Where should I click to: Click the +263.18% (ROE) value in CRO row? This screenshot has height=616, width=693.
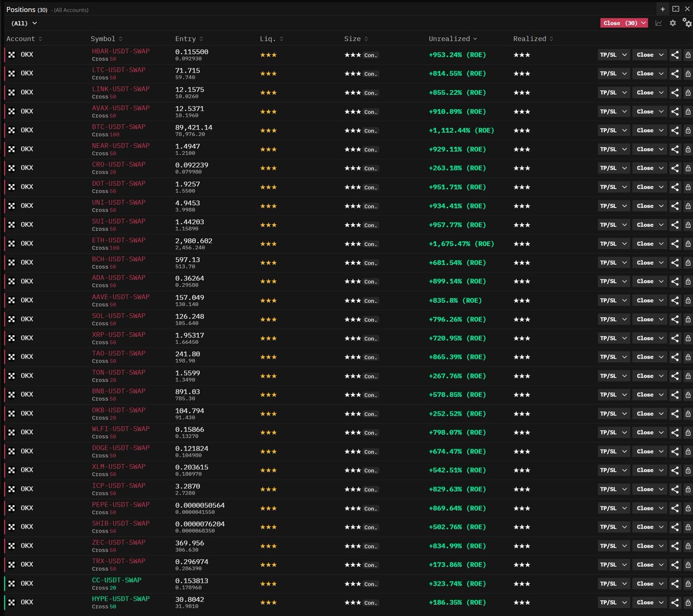point(457,168)
